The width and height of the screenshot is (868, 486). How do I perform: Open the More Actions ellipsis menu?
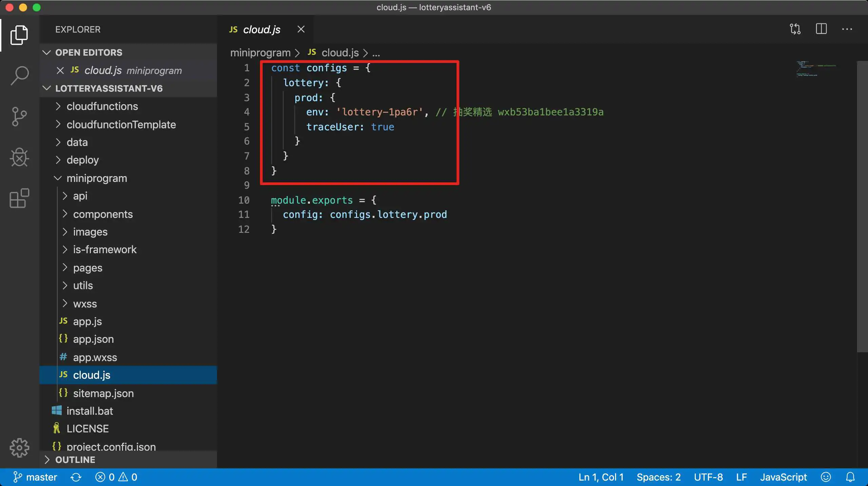(847, 29)
